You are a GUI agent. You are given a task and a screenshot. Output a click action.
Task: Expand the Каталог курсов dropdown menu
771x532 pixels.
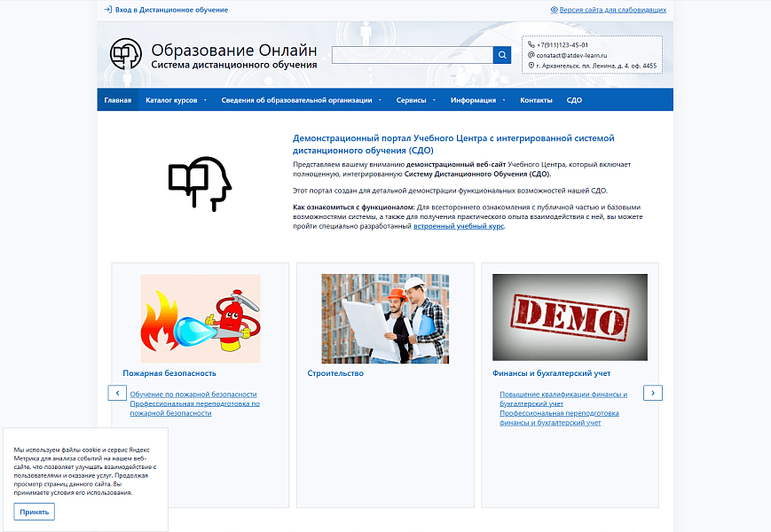click(x=176, y=100)
